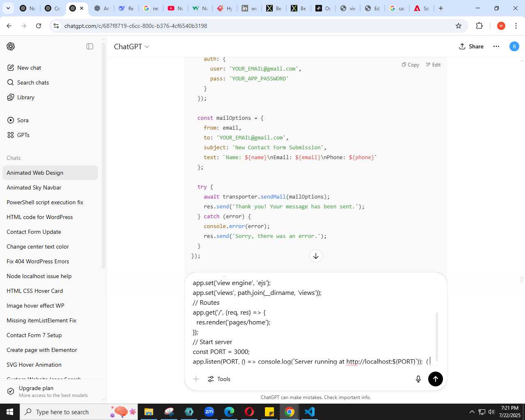Open Fix 404 WordPress Errors chat
525x420 pixels.
point(50,261)
